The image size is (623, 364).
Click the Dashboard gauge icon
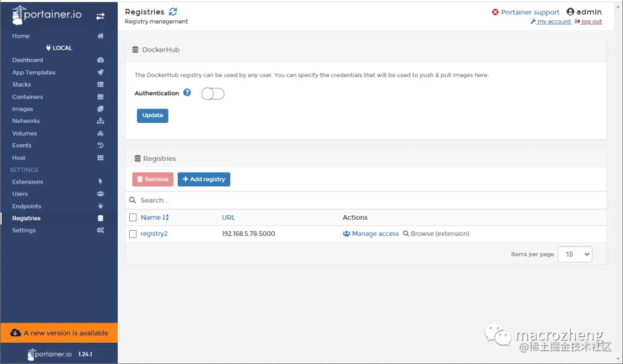pos(100,60)
